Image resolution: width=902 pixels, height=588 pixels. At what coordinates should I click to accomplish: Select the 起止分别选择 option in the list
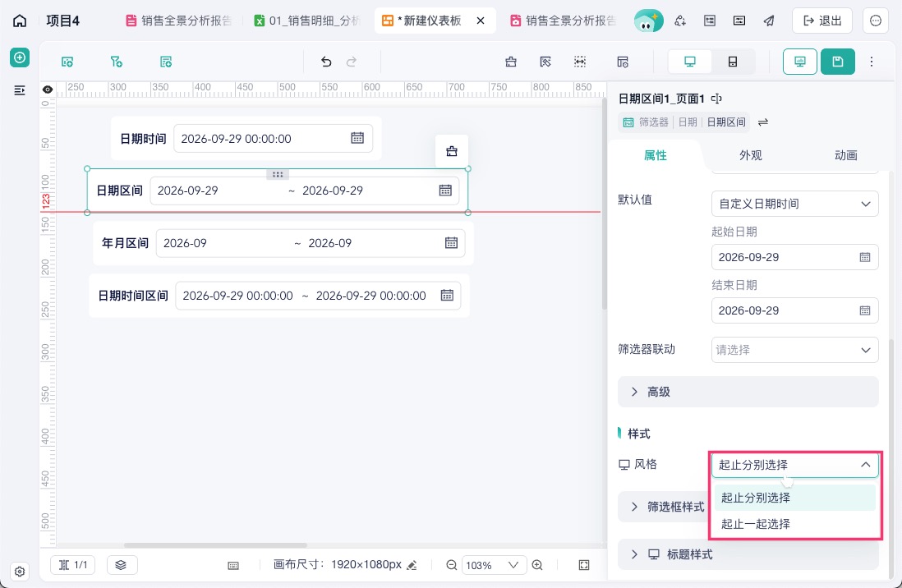click(794, 498)
